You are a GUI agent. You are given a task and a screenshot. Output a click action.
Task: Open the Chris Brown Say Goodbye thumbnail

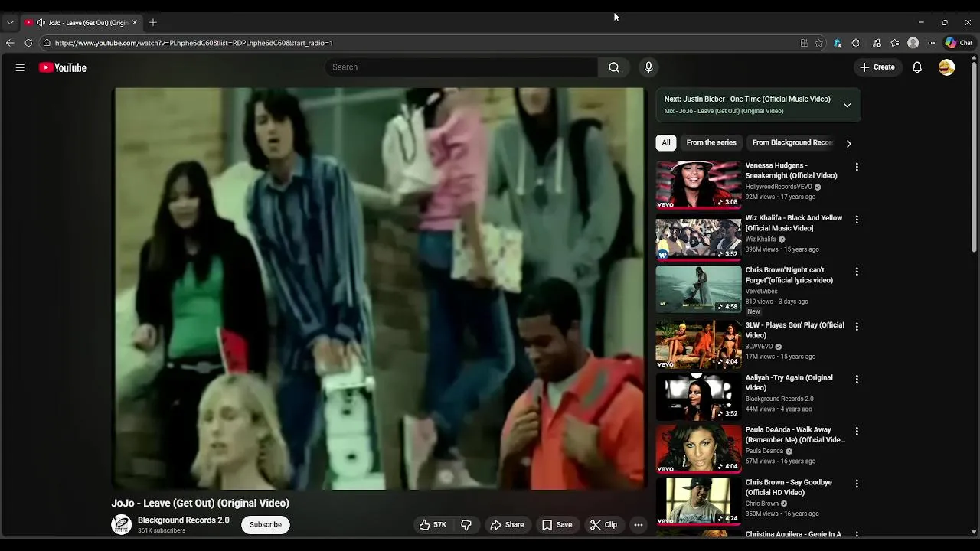[x=698, y=502]
